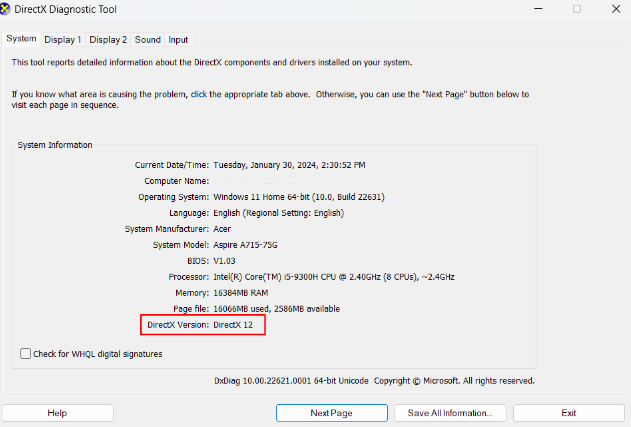Click the System Manufacturer value 'Acer'
The image size is (631, 427).
[222, 229]
